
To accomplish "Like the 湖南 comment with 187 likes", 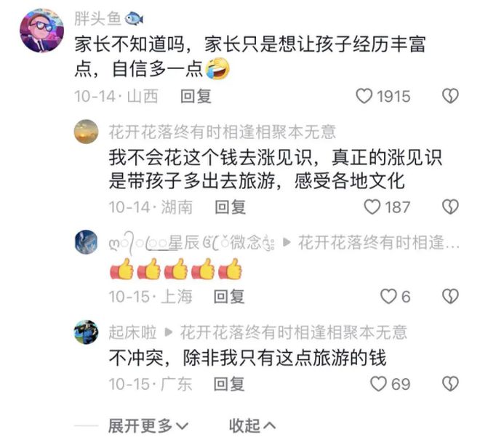I will click(372, 207).
